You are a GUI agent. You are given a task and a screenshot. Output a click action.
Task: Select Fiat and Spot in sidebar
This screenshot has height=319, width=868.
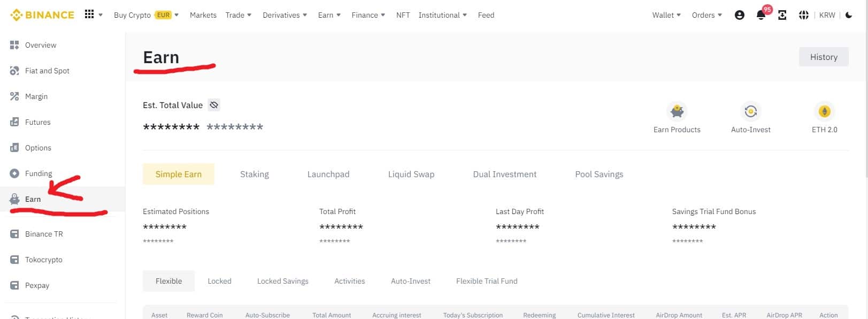47,71
